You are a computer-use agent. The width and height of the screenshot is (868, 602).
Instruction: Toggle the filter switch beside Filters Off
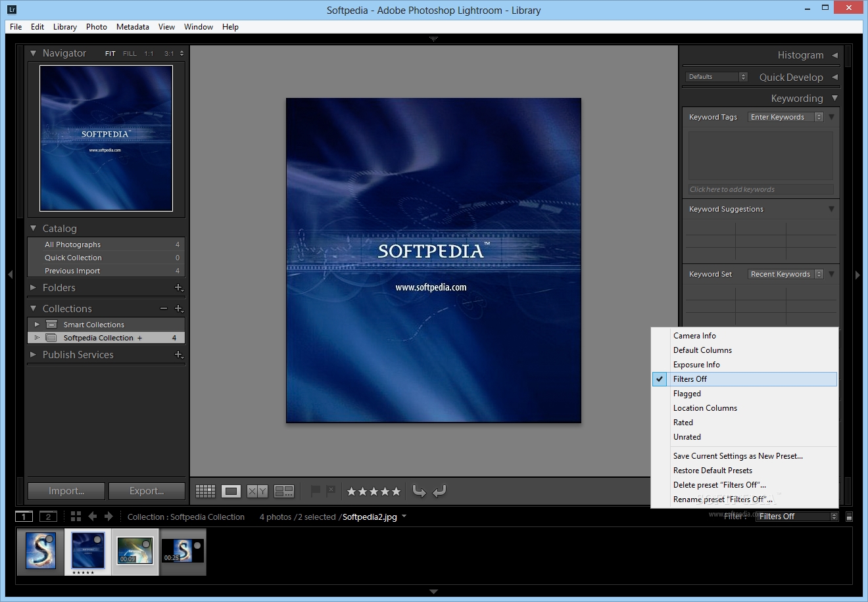[849, 517]
